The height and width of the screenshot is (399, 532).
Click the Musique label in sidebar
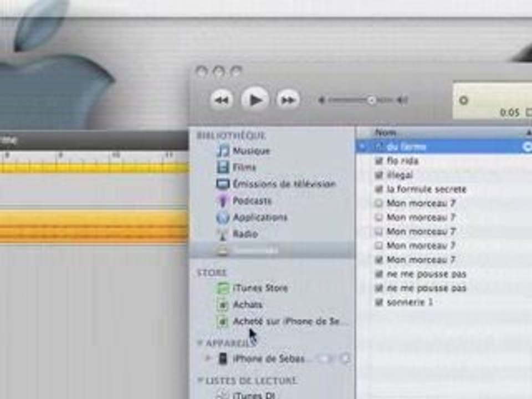[x=252, y=151]
